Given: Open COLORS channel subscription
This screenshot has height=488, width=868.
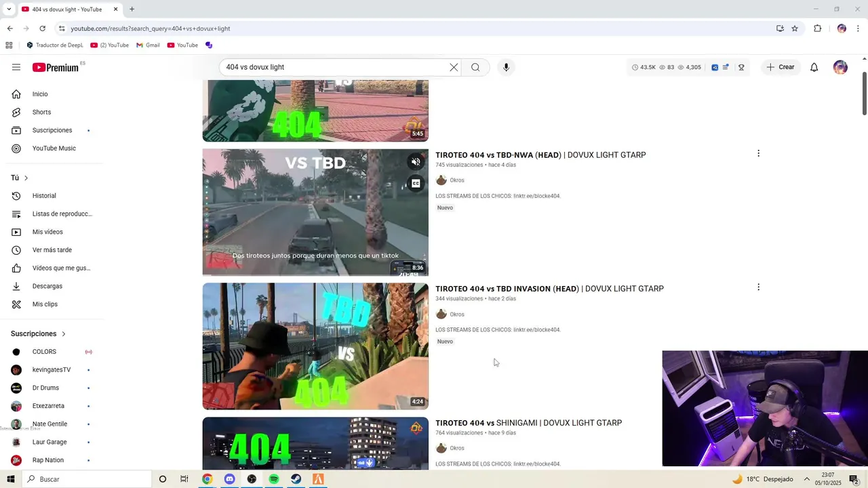Looking at the screenshot, I should 52,352.
